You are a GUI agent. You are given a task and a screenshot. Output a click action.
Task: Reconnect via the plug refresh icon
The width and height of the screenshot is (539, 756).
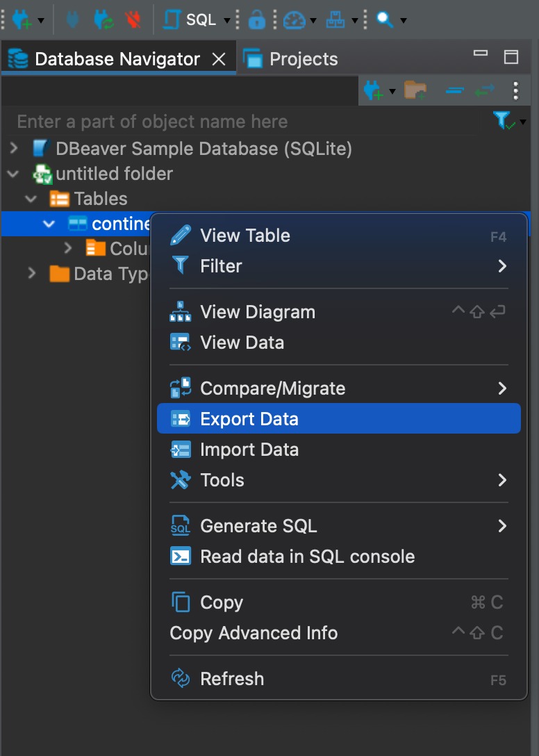tap(103, 19)
